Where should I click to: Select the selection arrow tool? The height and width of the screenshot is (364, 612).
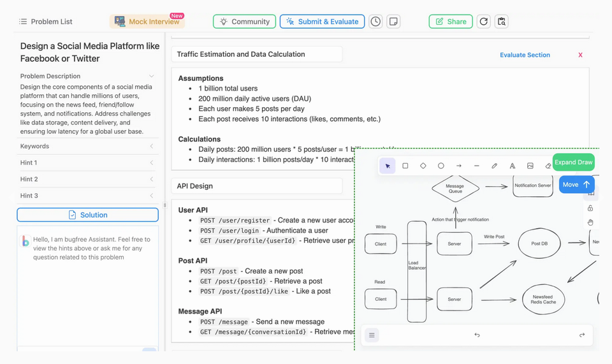(388, 166)
